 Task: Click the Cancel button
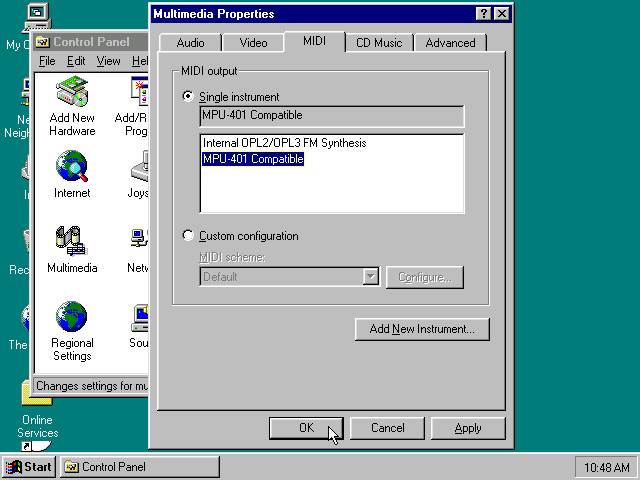pyautogui.click(x=387, y=428)
